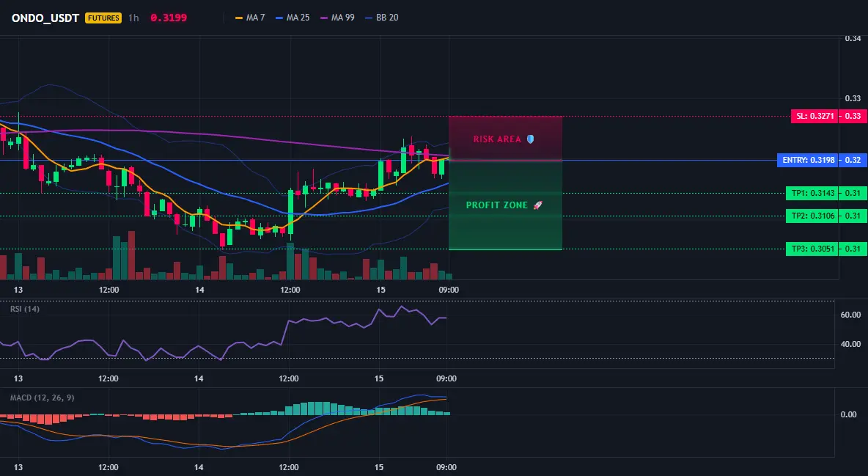Viewport: 868px width, 476px height.
Task: Toggle the MA 25 legend entry
Action: pos(293,18)
